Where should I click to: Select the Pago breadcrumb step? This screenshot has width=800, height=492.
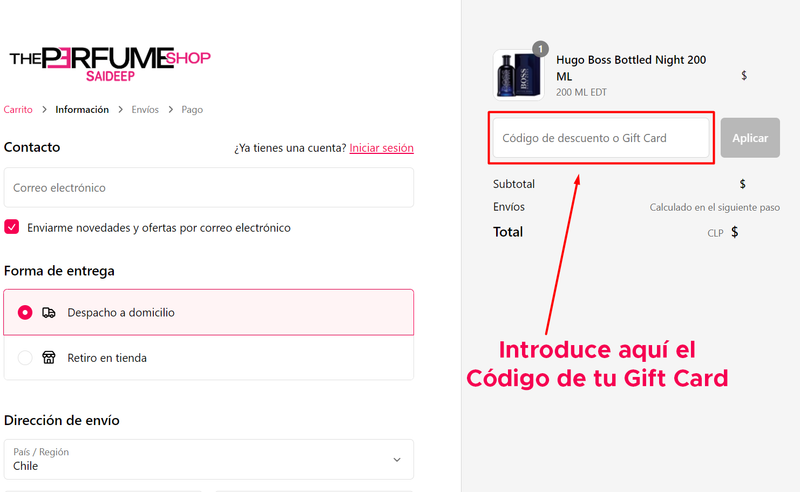pyautogui.click(x=192, y=110)
